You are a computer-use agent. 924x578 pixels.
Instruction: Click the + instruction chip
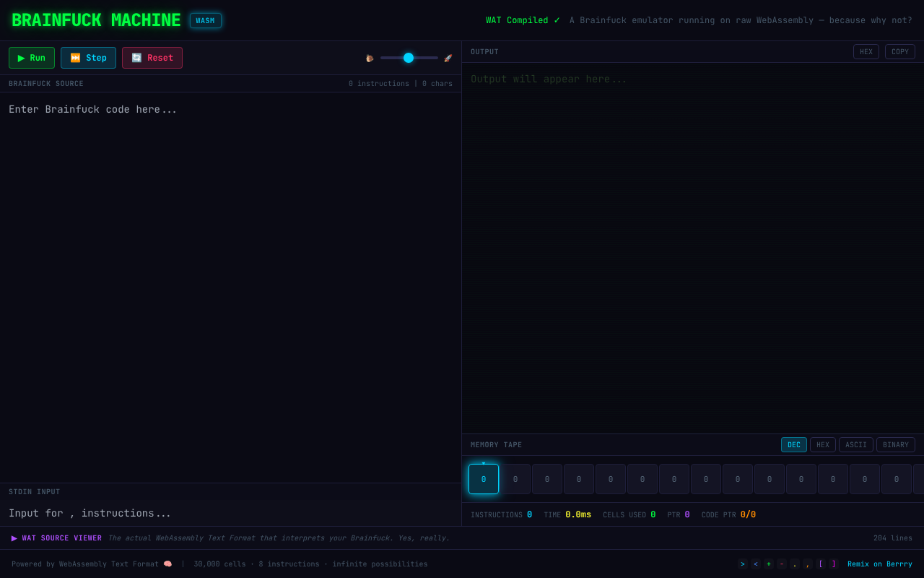point(769,564)
